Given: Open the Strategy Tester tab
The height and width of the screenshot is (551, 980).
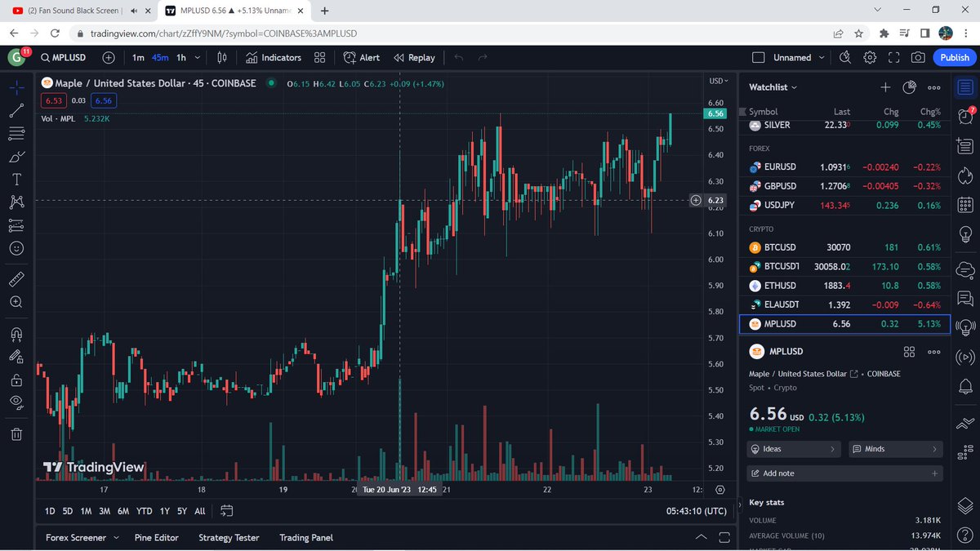Looking at the screenshot, I should tap(229, 537).
